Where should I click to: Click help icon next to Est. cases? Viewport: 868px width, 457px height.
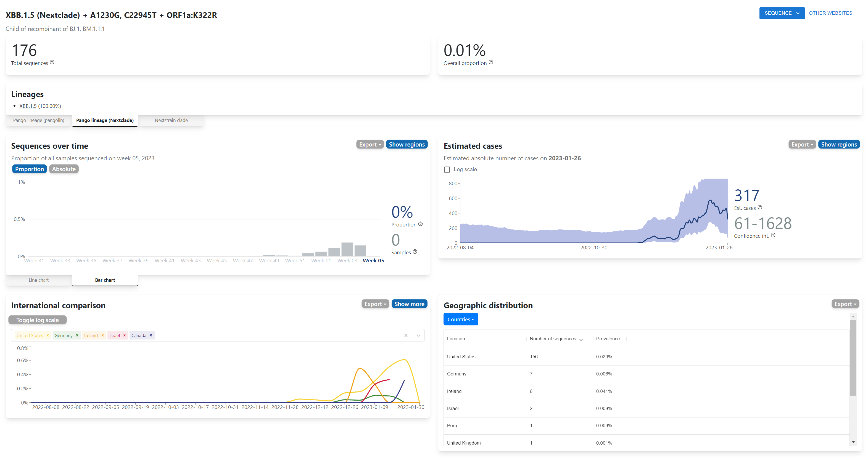click(759, 207)
